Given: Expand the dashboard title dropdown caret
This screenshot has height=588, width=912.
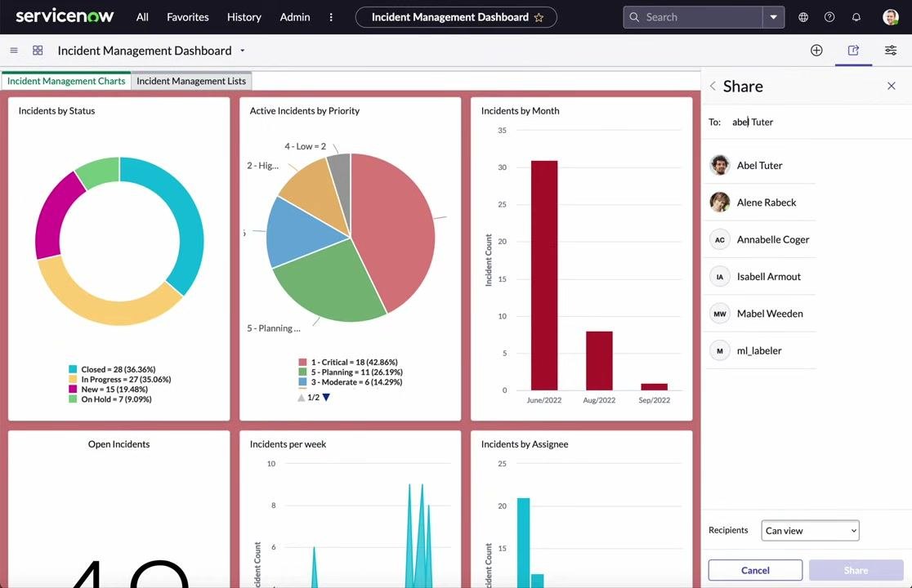Looking at the screenshot, I should pyautogui.click(x=243, y=51).
